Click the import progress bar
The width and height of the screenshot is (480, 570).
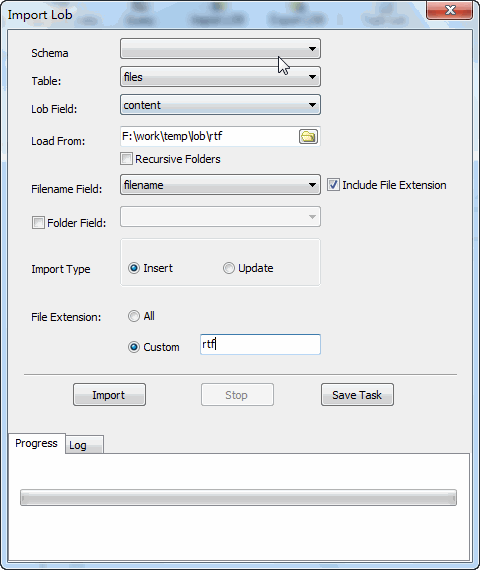239,498
